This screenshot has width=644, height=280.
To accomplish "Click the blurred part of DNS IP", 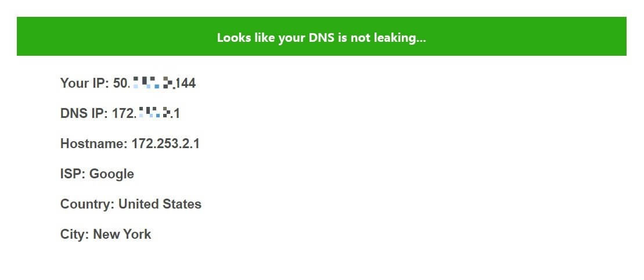I will click(x=154, y=113).
